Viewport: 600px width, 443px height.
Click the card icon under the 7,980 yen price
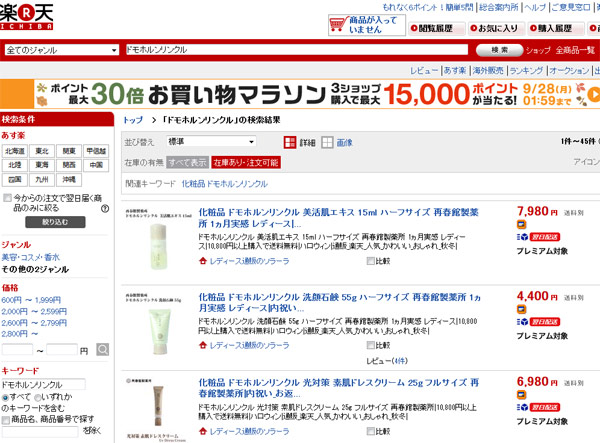tap(521, 225)
